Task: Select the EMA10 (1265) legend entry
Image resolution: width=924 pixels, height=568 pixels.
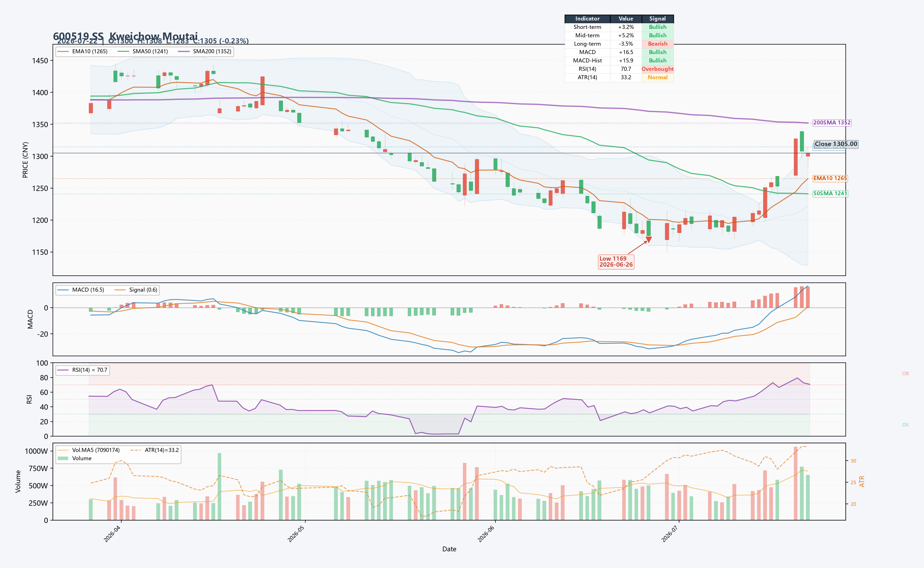Action: pyautogui.click(x=82, y=52)
